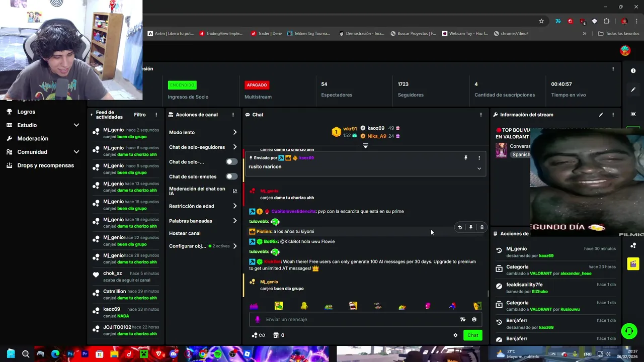Expand Restricción de edad options

click(x=234, y=206)
